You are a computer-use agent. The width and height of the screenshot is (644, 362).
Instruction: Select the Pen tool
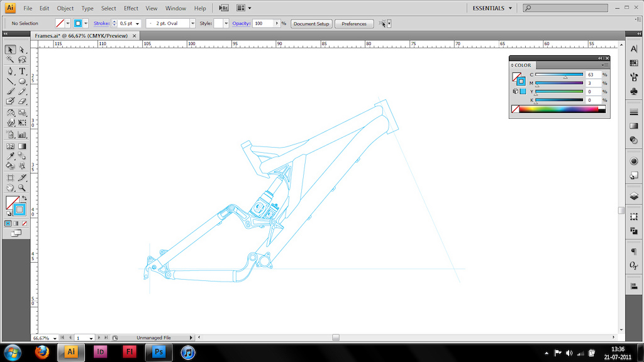(10, 72)
